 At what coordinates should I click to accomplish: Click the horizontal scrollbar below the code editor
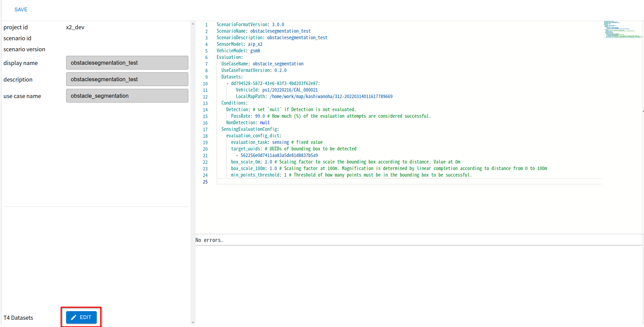pos(413,233)
